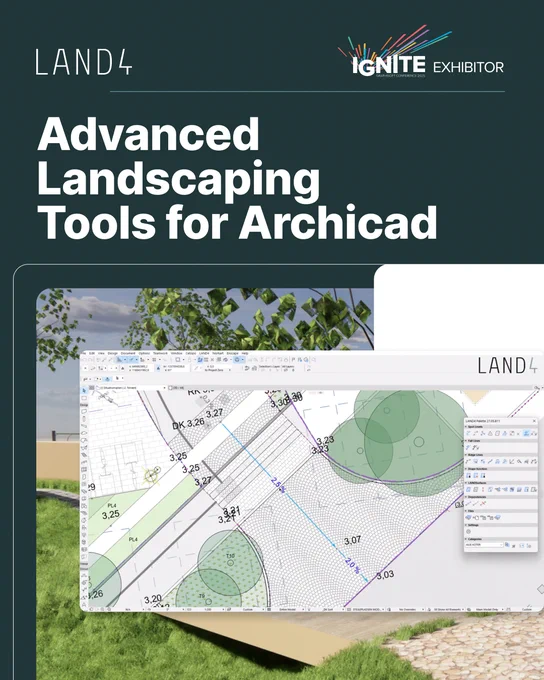Open the Categories dropdown in LAND4 palette

point(484,545)
